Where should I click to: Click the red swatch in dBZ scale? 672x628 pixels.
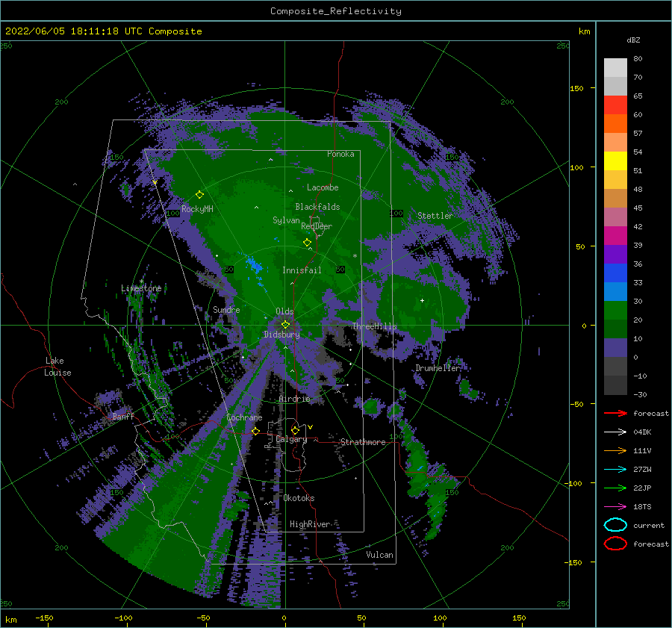pos(615,105)
